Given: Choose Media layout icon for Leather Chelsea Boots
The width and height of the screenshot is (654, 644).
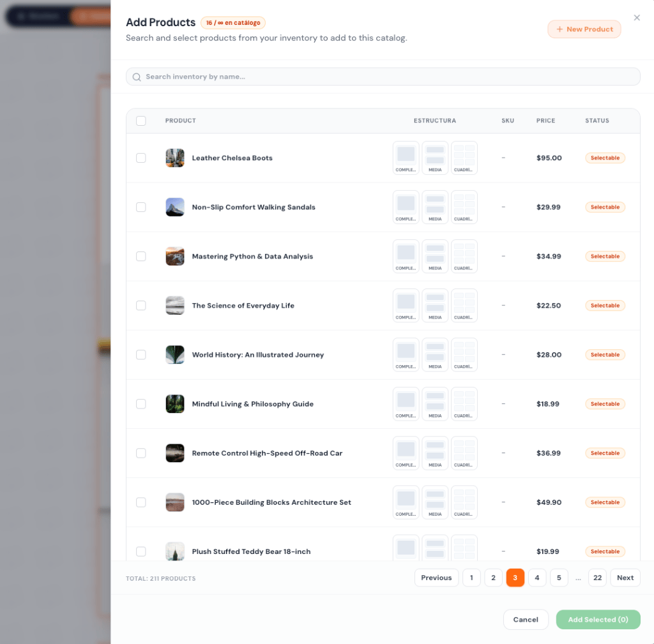Looking at the screenshot, I should [435, 158].
